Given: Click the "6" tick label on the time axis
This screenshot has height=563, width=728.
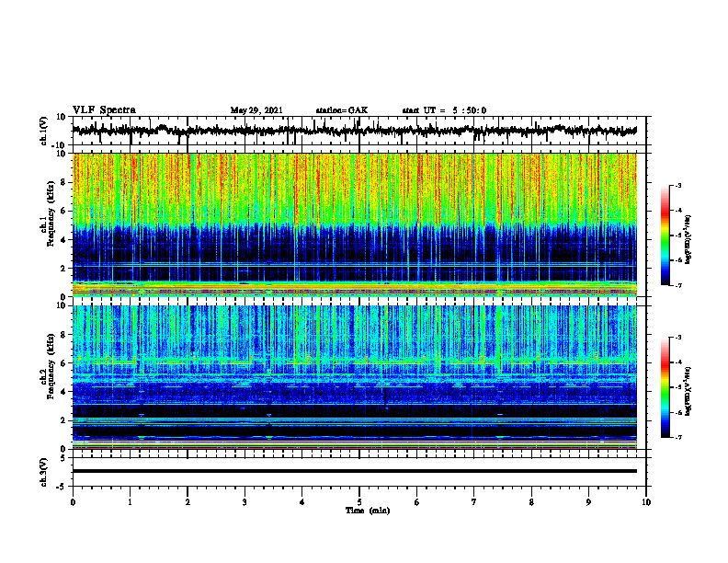Looking at the screenshot, I should coord(416,502).
